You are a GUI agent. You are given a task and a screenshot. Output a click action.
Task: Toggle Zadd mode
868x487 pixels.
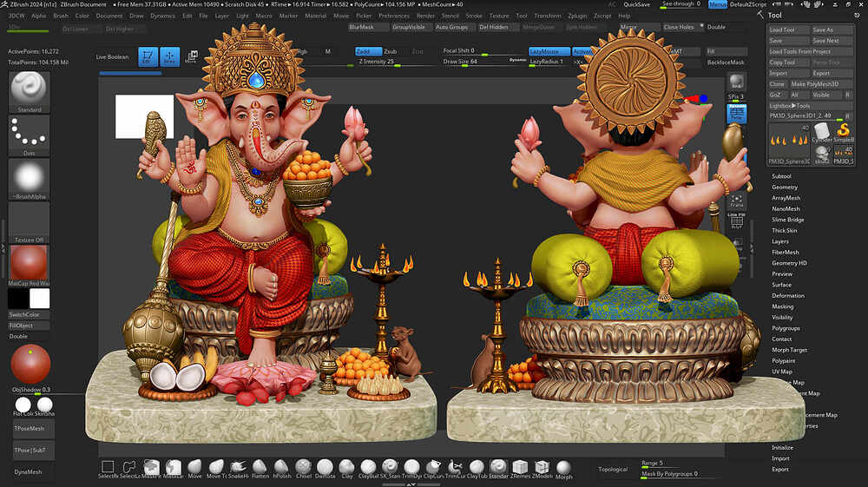[368, 51]
